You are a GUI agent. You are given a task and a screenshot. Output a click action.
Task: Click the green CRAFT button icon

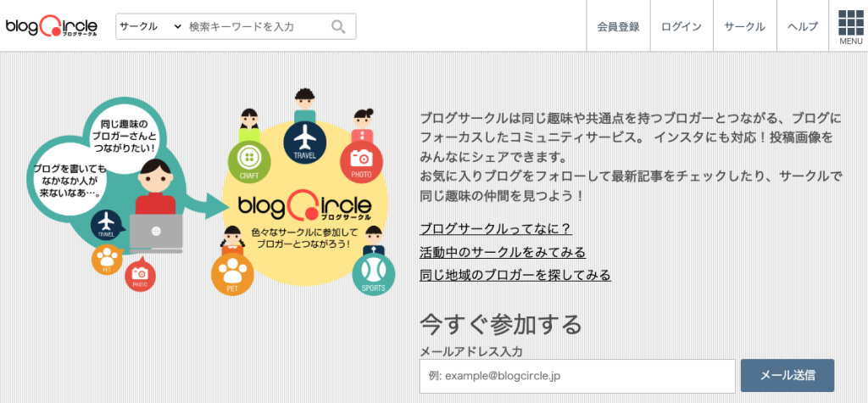click(x=249, y=162)
